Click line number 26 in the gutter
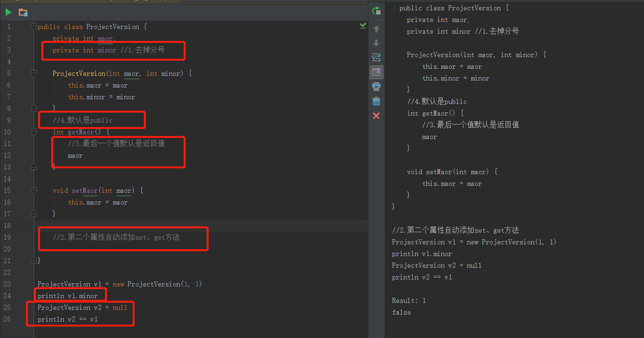Image resolution: width=644 pixels, height=338 pixels. 7,319
